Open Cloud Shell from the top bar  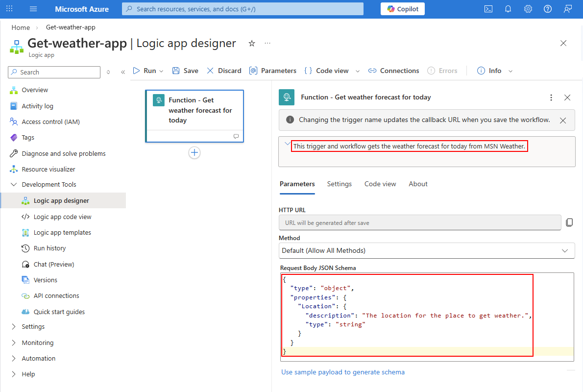[488, 9]
